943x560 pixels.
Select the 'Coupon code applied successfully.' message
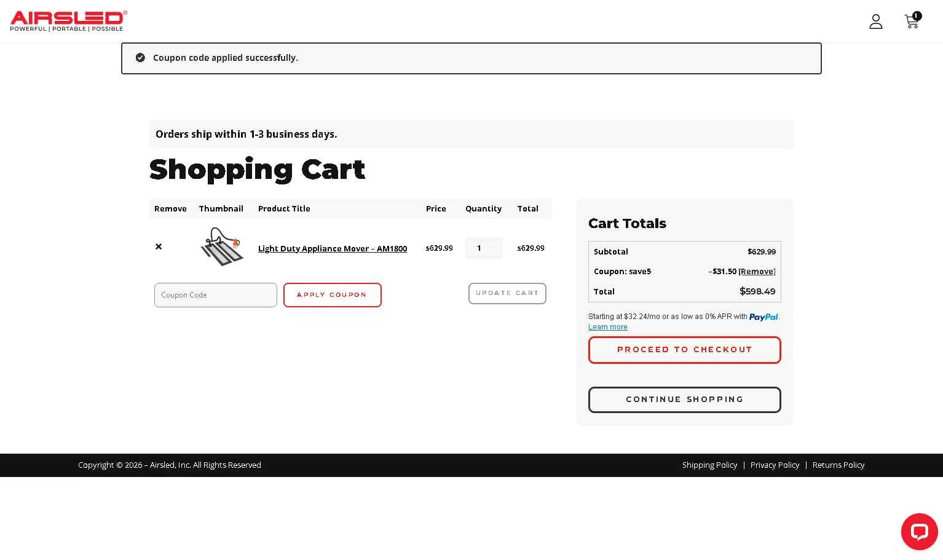click(x=226, y=58)
